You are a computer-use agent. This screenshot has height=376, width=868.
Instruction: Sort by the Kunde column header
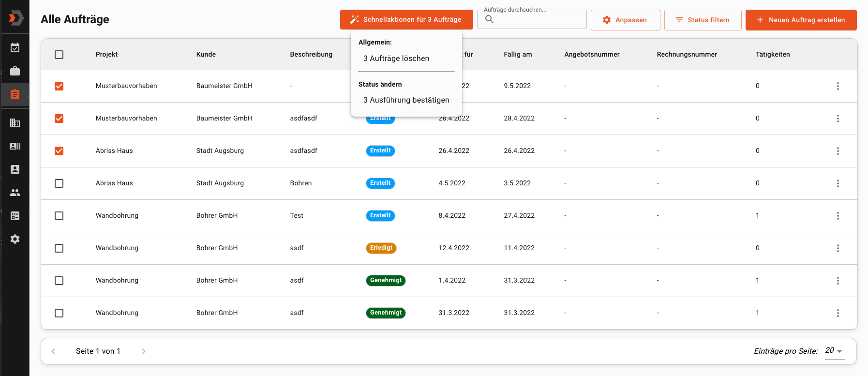point(206,54)
